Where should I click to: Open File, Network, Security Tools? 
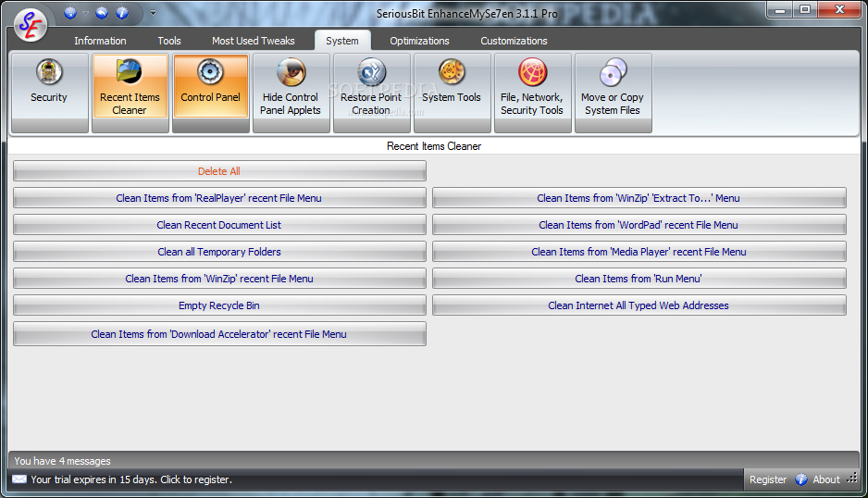pyautogui.click(x=532, y=93)
